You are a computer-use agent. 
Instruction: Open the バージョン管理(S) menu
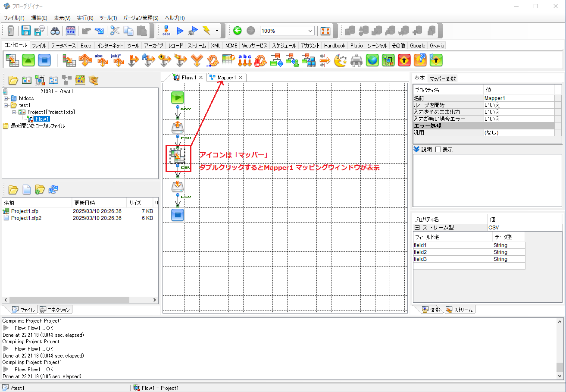pyautogui.click(x=141, y=18)
